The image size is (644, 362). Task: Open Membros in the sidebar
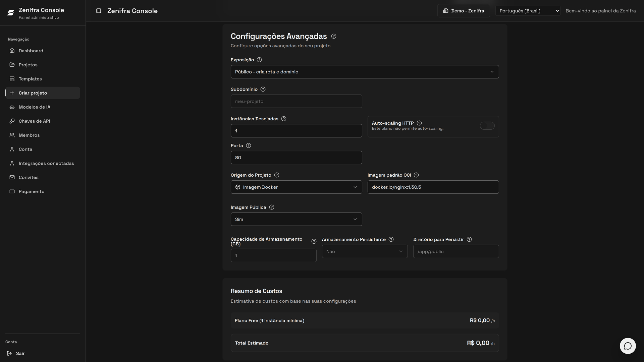click(x=43, y=135)
